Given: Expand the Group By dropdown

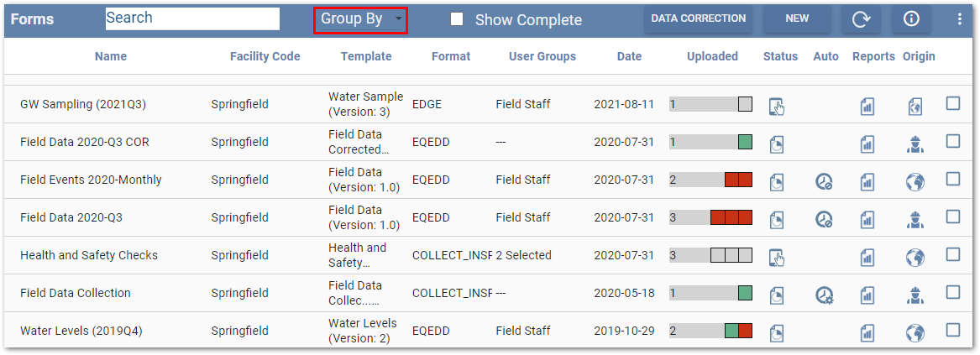Looking at the screenshot, I should [360, 19].
